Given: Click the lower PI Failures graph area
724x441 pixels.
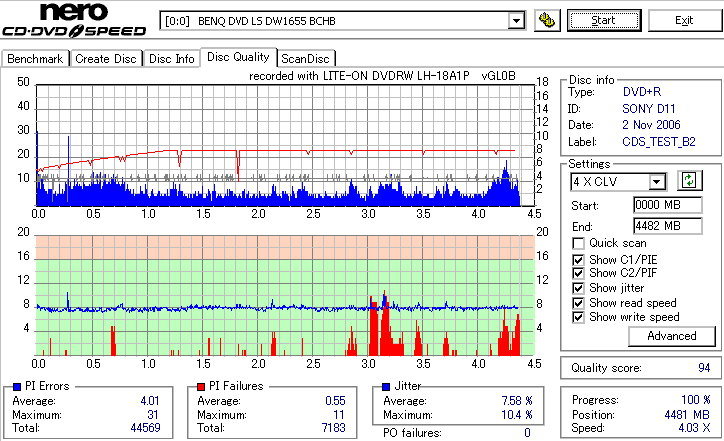Looking at the screenshot, I should click(285, 296).
